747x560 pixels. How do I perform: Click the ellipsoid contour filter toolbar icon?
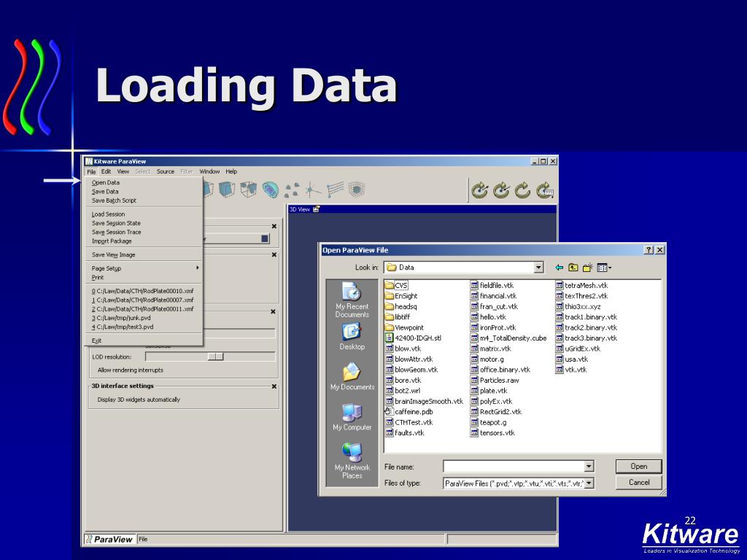pos(270,190)
